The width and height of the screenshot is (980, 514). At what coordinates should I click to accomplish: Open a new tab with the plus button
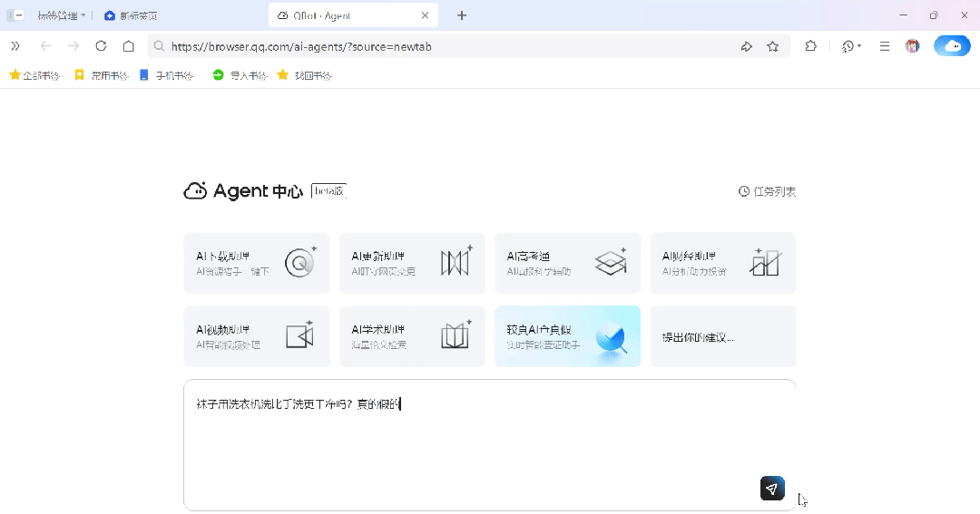(462, 15)
